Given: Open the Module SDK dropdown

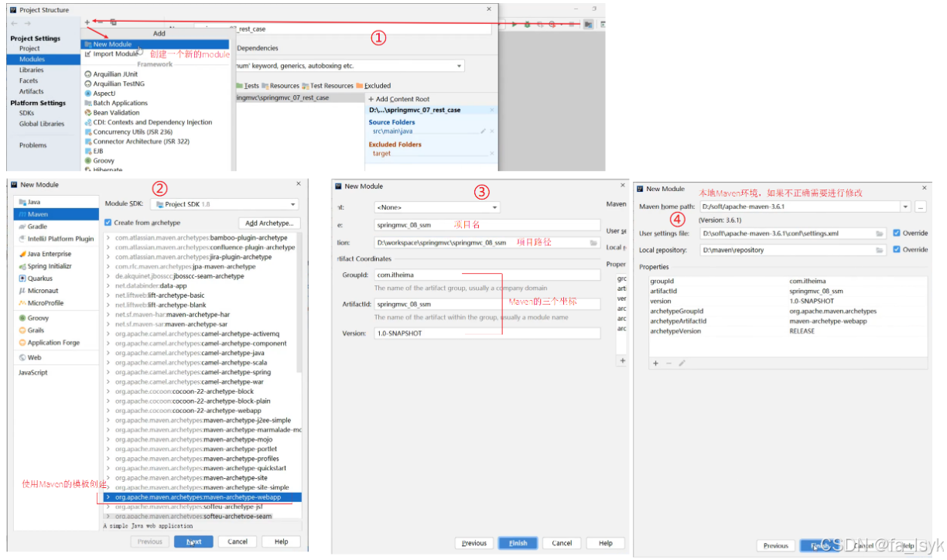Looking at the screenshot, I should pos(224,204).
